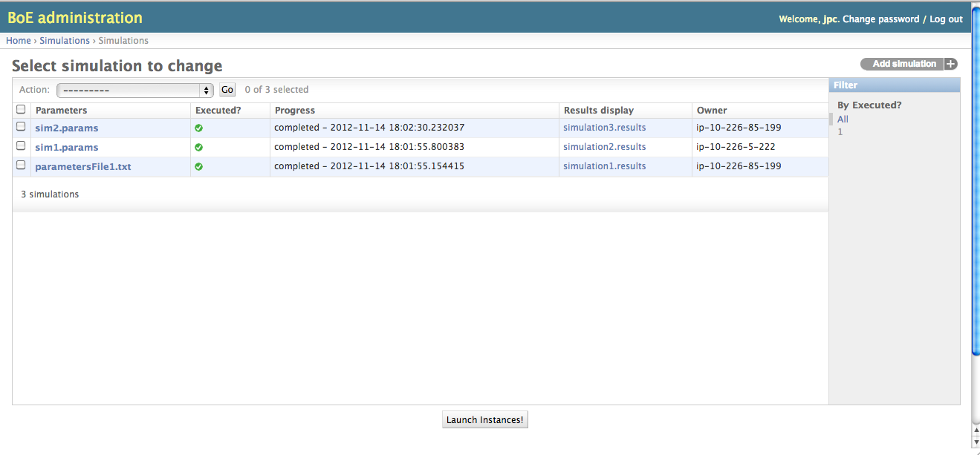Expand the Action selector arrows

click(206, 89)
